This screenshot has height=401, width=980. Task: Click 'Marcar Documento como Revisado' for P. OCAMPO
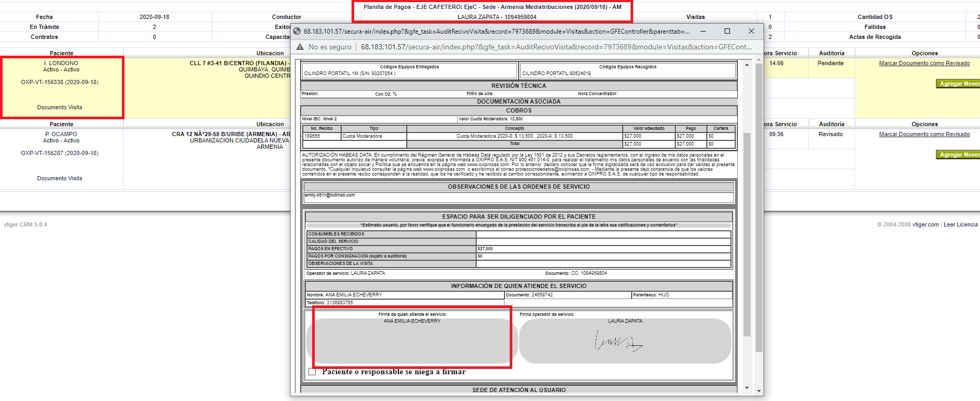(924, 134)
